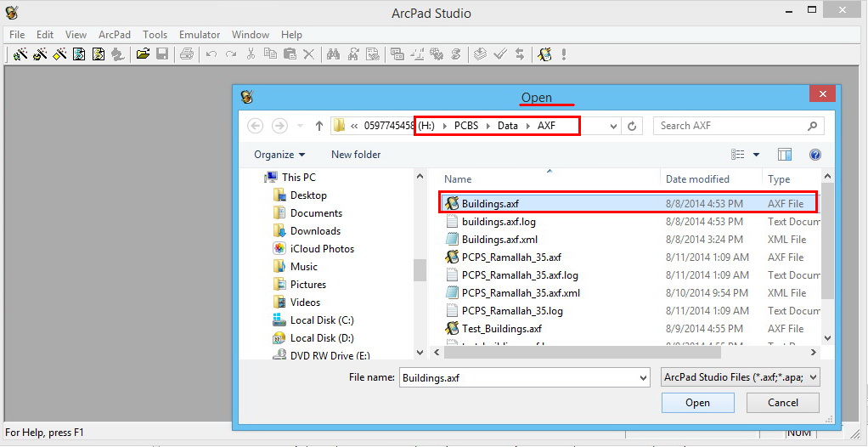This screenshot has height=447, width=868.
Task: Open the Emulator menu
Action: (x=200, y=34)
